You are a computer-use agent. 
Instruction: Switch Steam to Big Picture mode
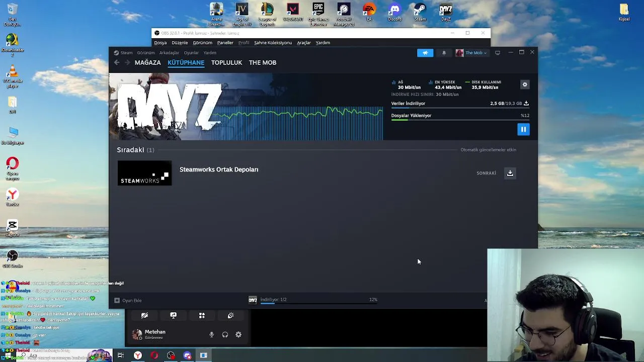click(x=498, y=53)
